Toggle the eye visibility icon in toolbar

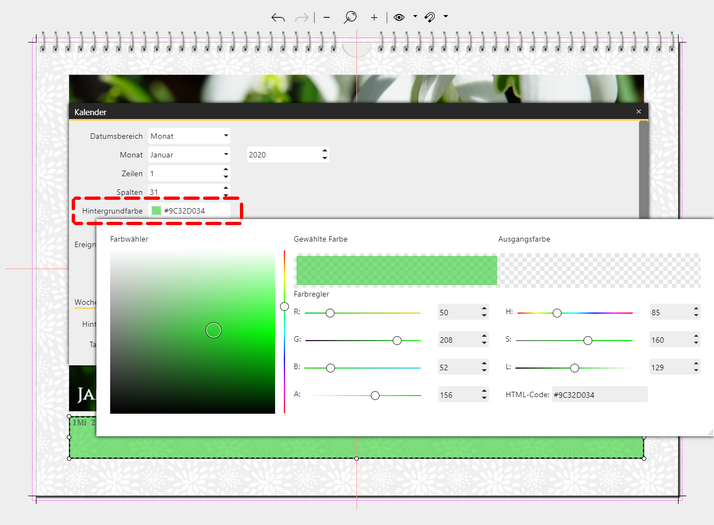[x=399, y=17]
